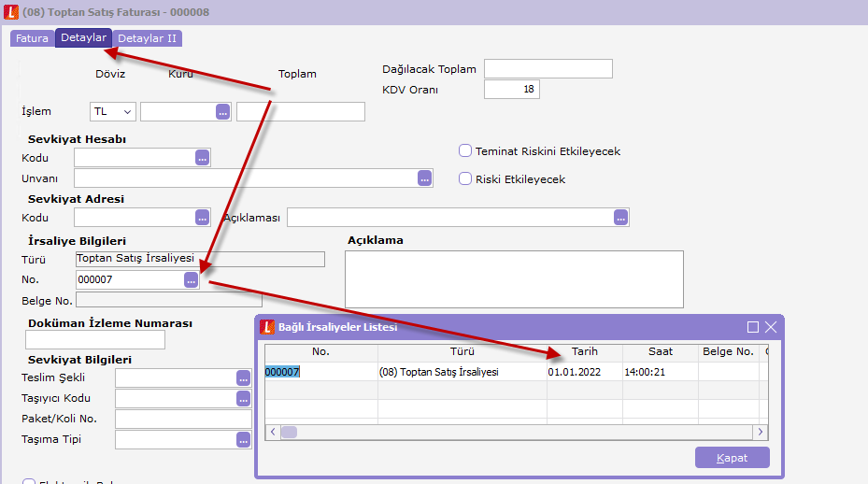
Task: Open Sevkiyat Adresi Kodu lookup button
Action: (x=202, y=218)
